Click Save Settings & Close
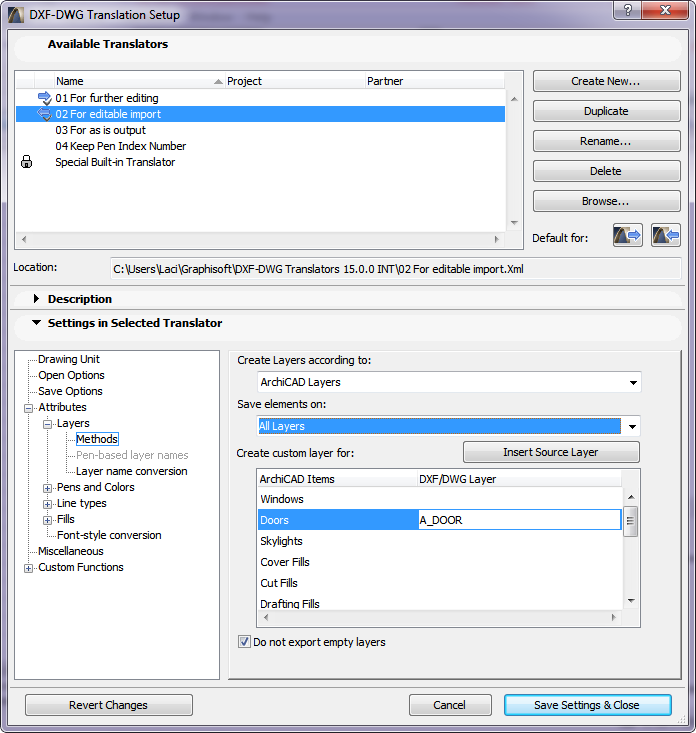The image size is (696, 733). click(587, 705)
